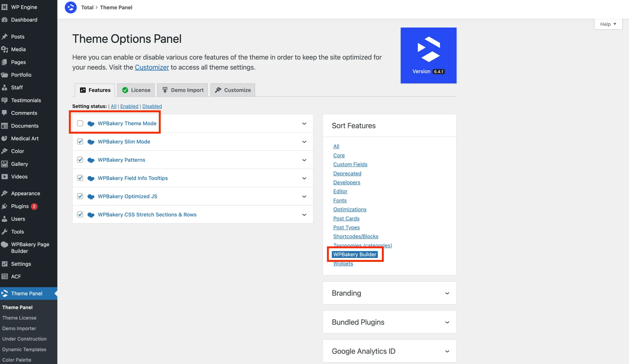
Task: Select the Posts pushpin icon
Action: [4, 37]
